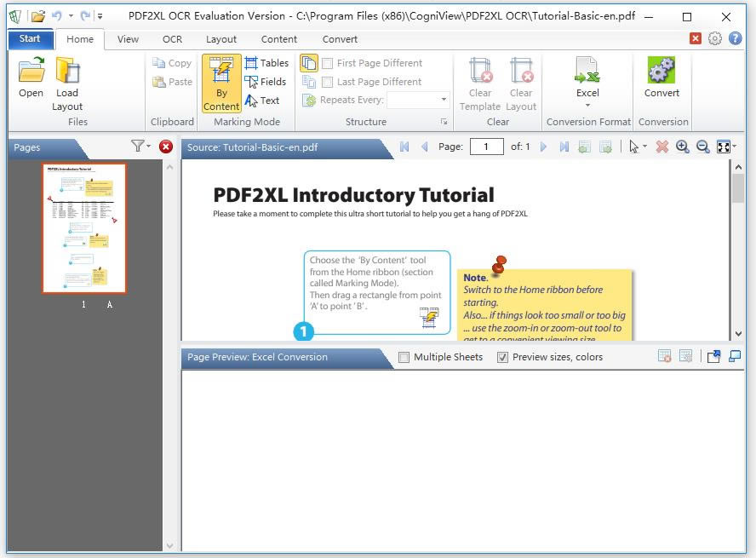Click the Page number input field
The width and height of the screenshot is (756, 558).
coord(486,147)
